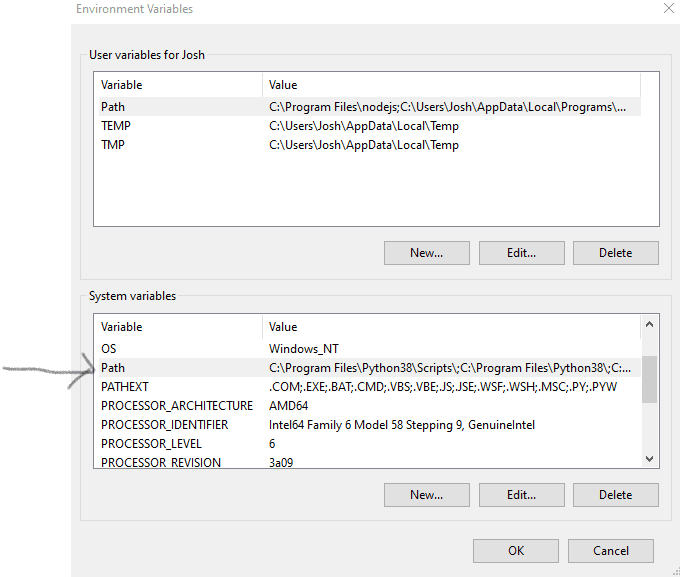This screenshot has height=577, width=680.
Task: Click the PATHEXT value .COM;.EXE;.BAT
Action: pyautogui.click(x=443, y=387)
